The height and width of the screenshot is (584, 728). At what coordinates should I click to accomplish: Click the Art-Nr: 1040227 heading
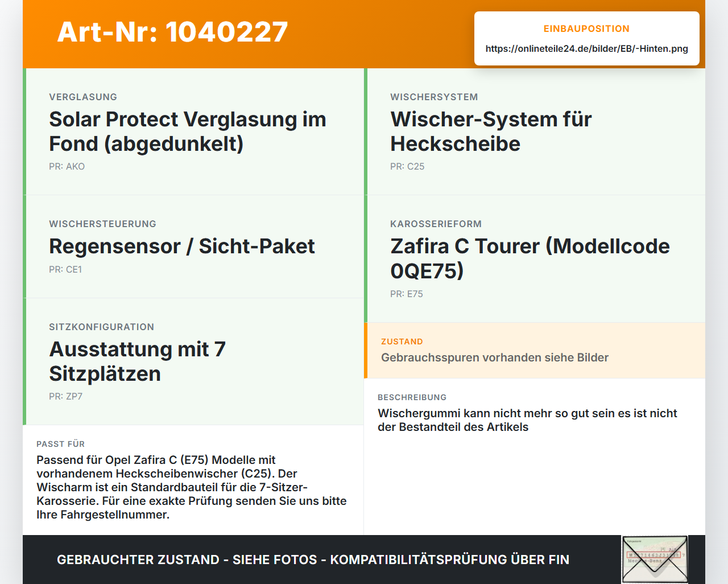pyautogui.click(x=172, y=32)
